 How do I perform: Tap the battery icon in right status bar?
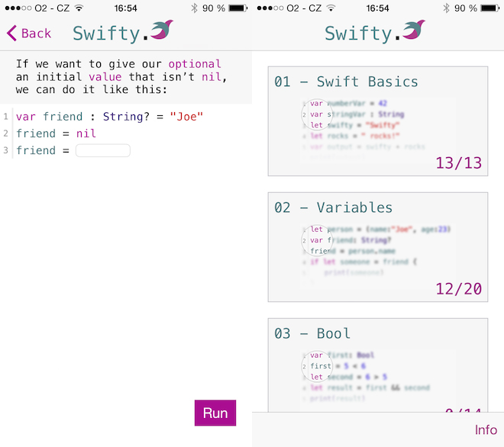(x=489, y=8)
